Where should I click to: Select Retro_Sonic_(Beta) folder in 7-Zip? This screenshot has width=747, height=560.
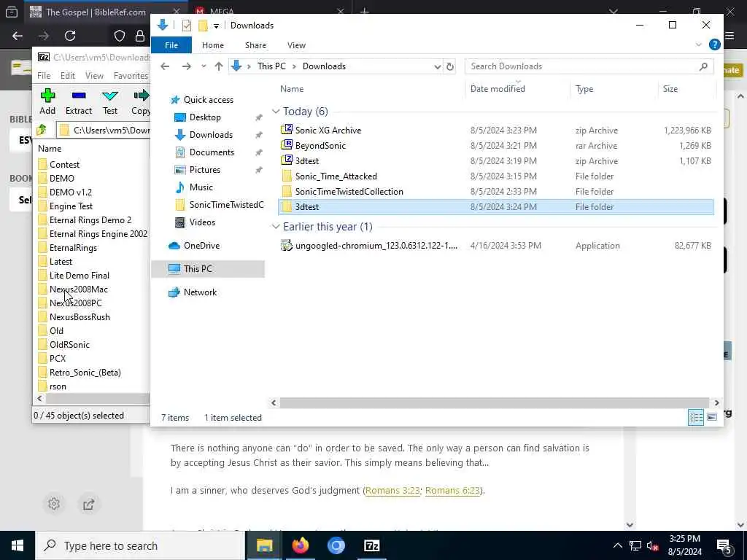(x=85, y=373)
